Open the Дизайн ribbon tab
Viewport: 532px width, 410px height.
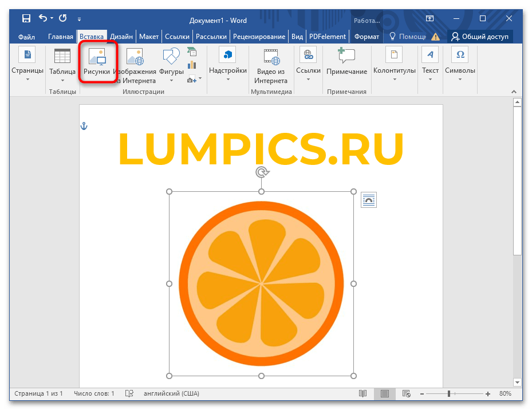[x=121, y=37]
